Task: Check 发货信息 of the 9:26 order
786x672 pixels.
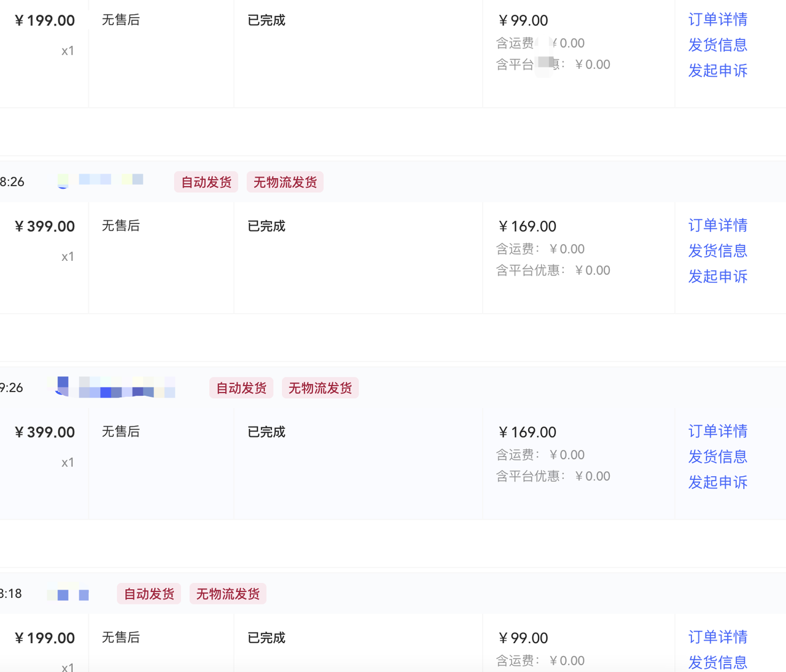Action: point(717,457)
